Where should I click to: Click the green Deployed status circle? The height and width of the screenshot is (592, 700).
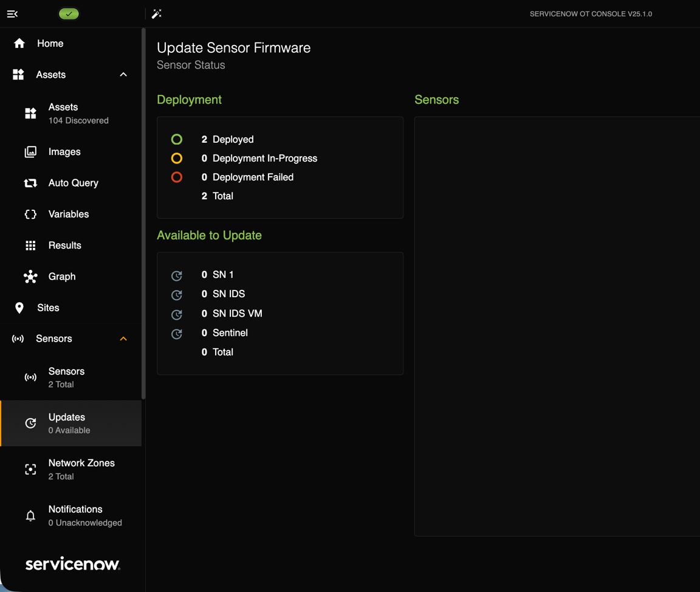177,139
